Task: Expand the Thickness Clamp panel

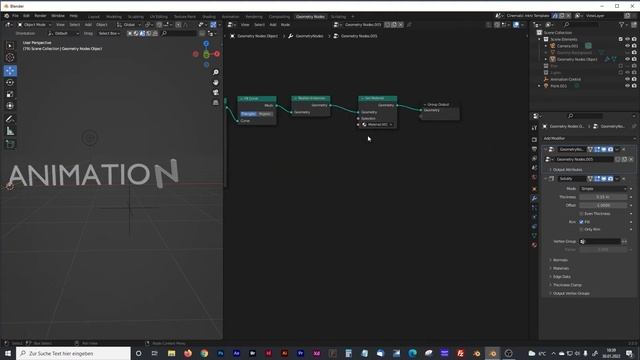Action: coord(567,285)
